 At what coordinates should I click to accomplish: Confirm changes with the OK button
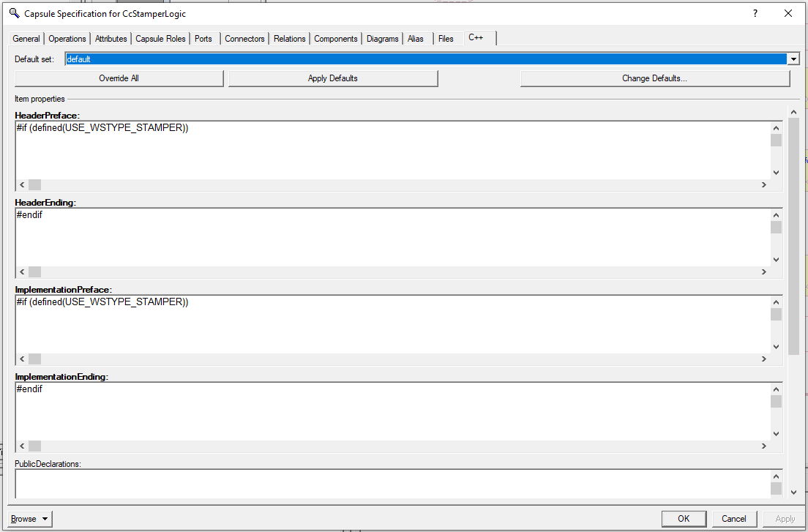coord(684,518)
